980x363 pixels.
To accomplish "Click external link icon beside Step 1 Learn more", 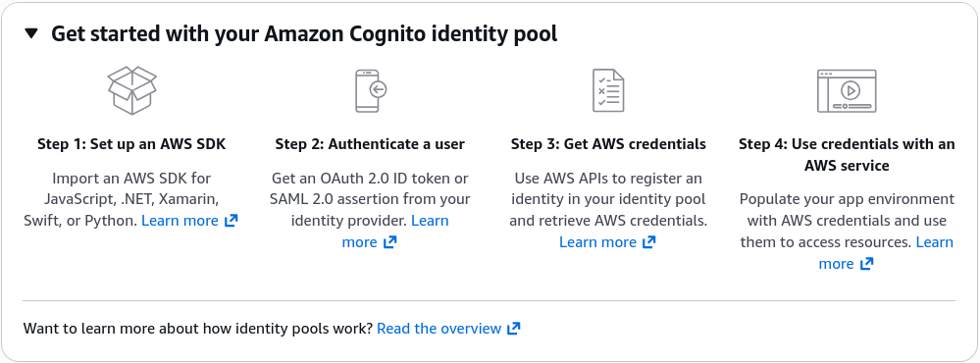I will tap(232, 221).
